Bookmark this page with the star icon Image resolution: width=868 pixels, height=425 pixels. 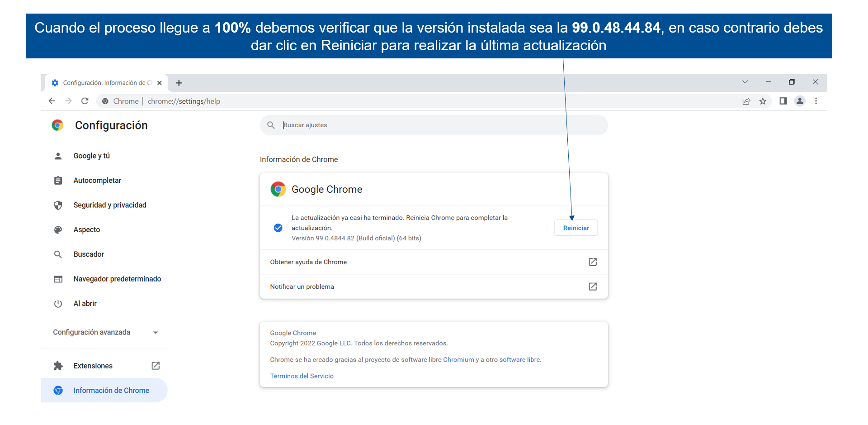click(x=763, y=101)
